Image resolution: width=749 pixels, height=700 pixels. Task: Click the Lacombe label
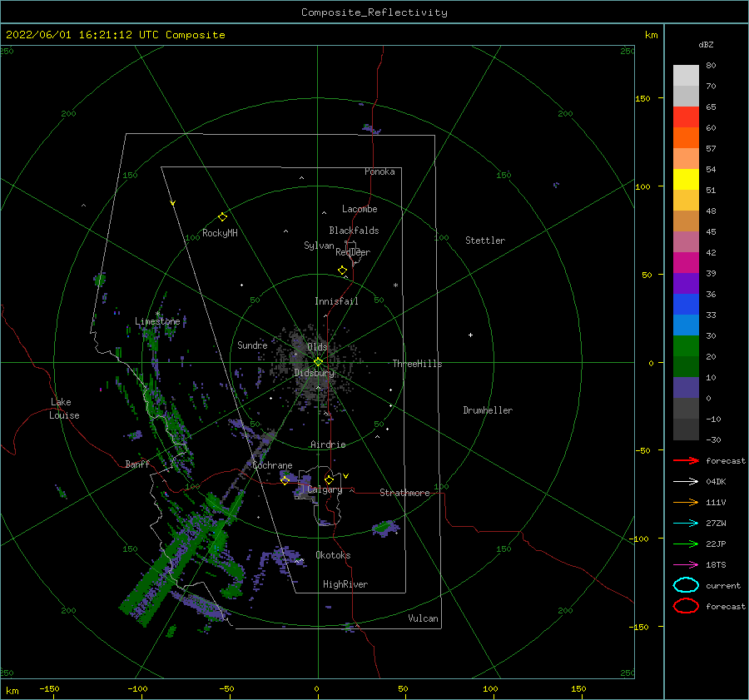pos(360,209)
